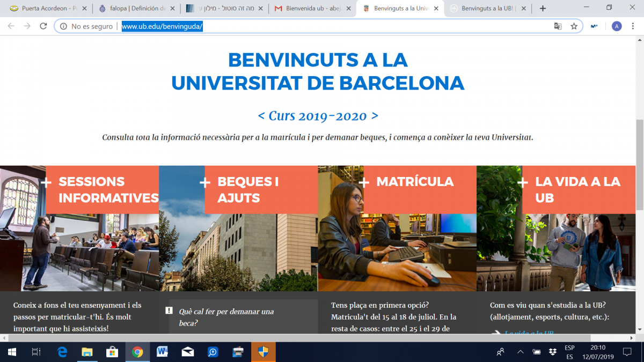Open the Beques i Ajuts heading
This screenshot has height=362, width=644.
(x=248, y=190)
